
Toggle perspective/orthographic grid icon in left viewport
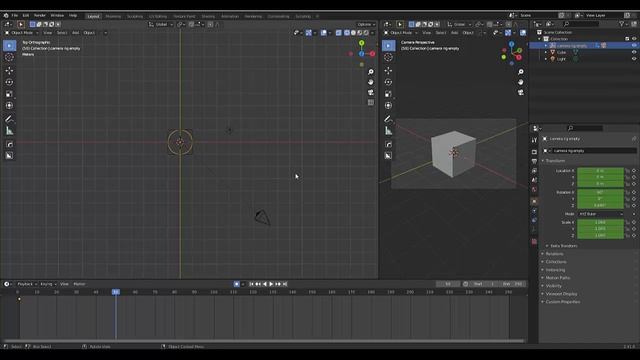point(371,102)
